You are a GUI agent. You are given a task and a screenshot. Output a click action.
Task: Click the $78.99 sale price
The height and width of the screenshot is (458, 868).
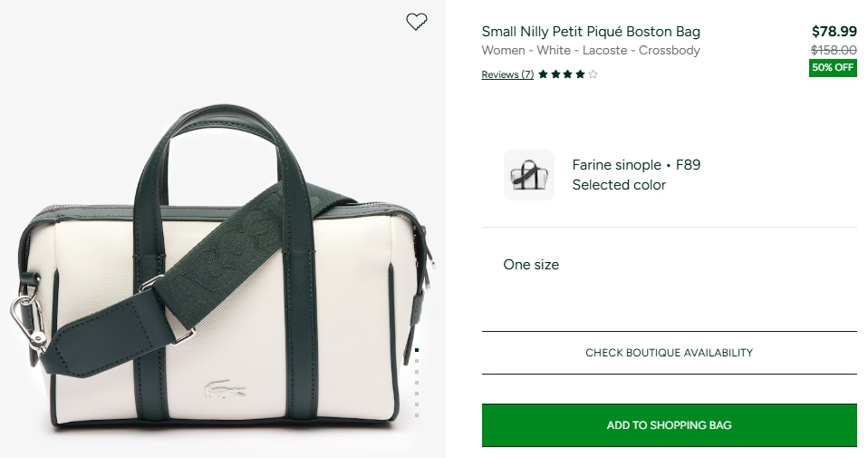click(x=834, y=32)
